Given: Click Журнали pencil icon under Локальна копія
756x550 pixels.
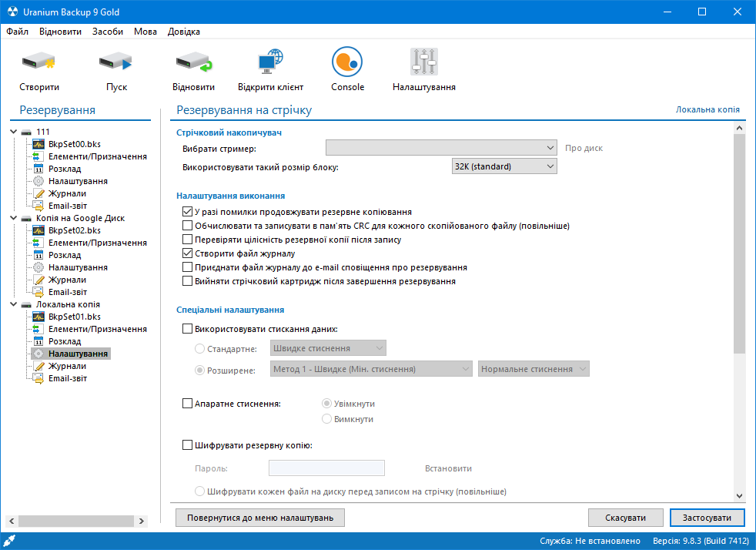Looking at the screenshot, I should pos(38,366).
